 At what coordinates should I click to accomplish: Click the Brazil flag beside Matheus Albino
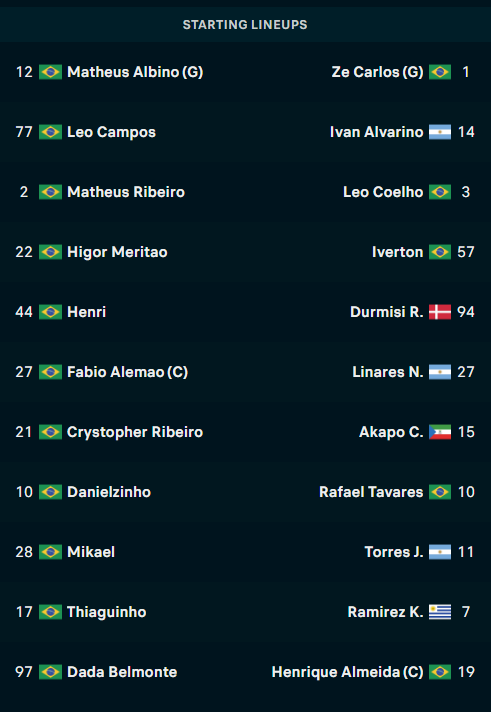point(50,72)
